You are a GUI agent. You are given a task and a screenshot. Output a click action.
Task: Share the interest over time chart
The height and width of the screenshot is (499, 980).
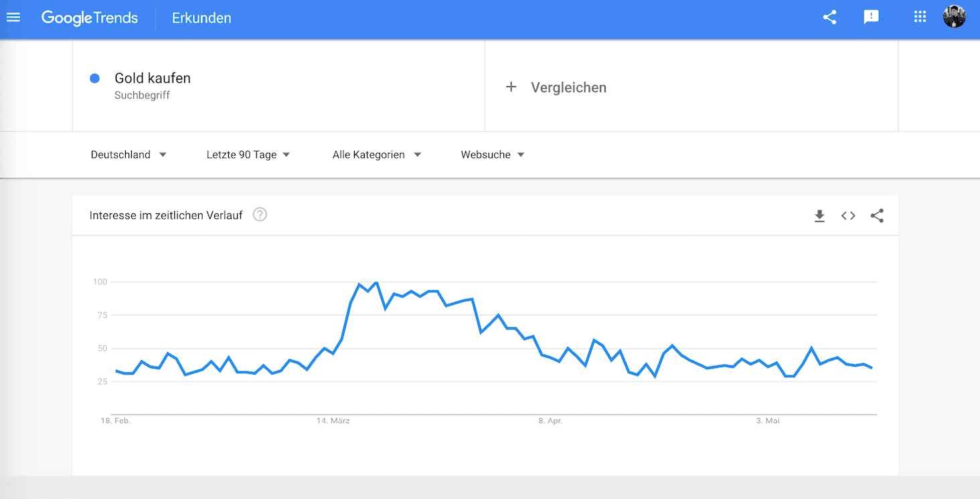877,215
